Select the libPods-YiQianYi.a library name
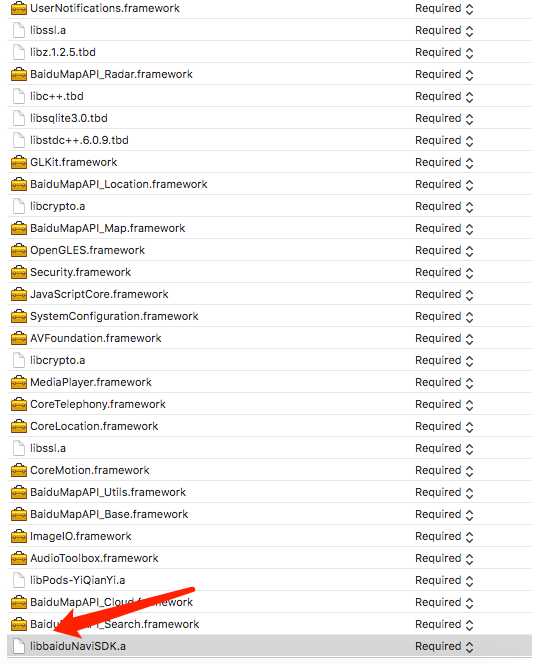Image resolution: width=547 pixels, height=664 pixels. pyautogui.click(x=77, y=581)
